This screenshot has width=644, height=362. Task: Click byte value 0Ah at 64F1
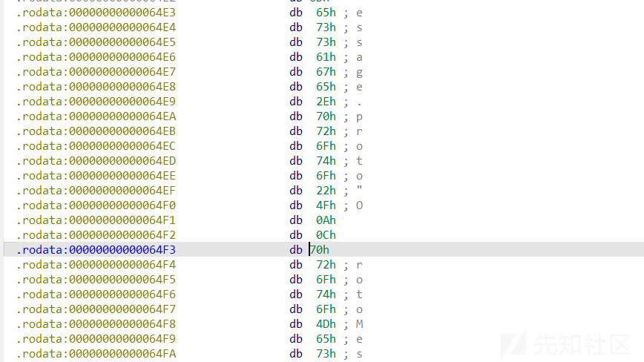point(326,220)
